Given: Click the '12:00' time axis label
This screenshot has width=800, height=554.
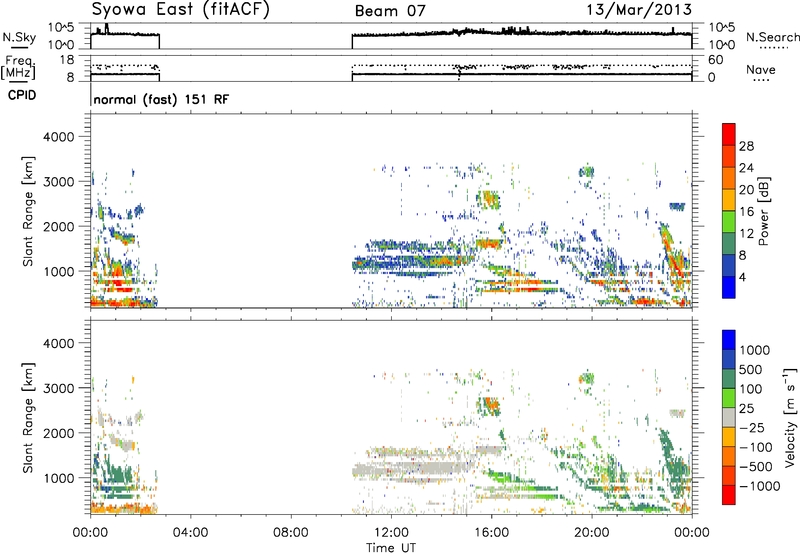Looking at the screenshot, I should click(391, 533).
